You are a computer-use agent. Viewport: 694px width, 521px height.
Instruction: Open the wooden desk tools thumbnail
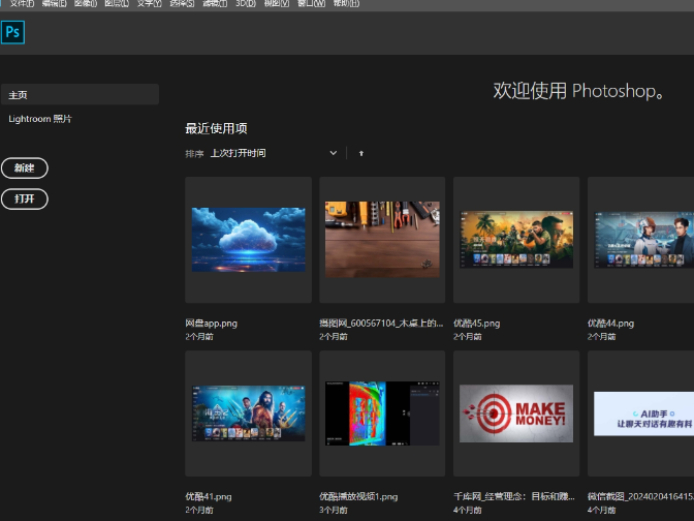pos(382,240)
